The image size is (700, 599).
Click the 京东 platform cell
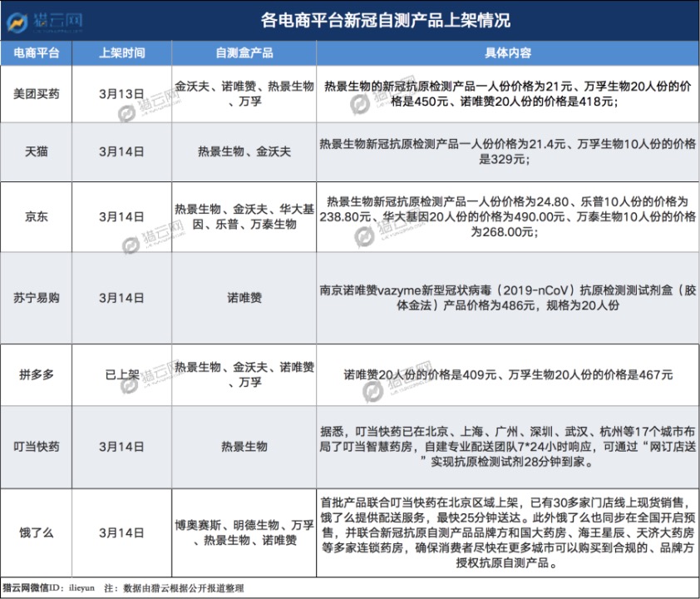(x=36, y=216)
